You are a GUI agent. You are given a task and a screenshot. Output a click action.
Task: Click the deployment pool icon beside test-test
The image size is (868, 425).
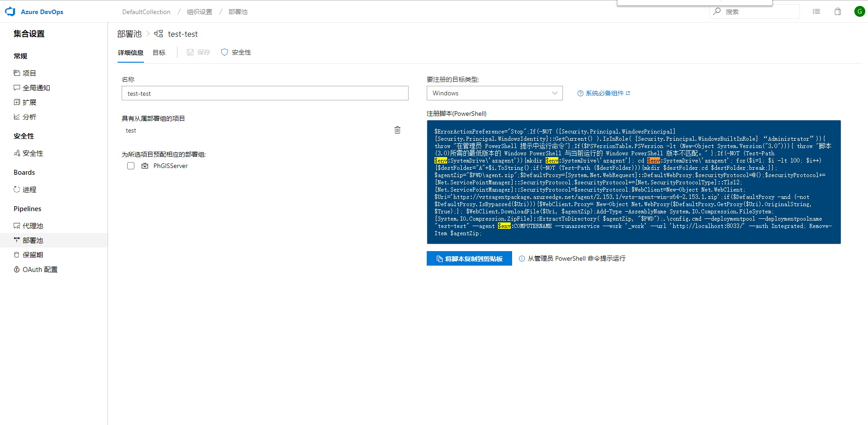point(158,34)
